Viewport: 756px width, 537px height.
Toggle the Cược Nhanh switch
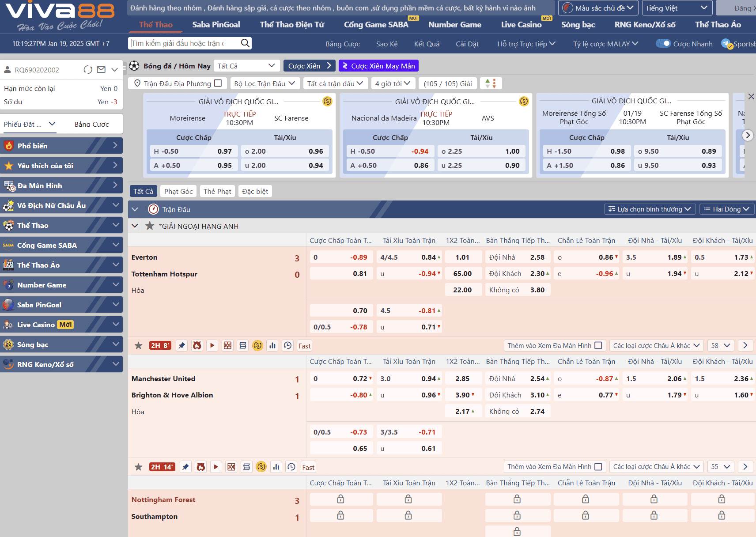point(663,44)
